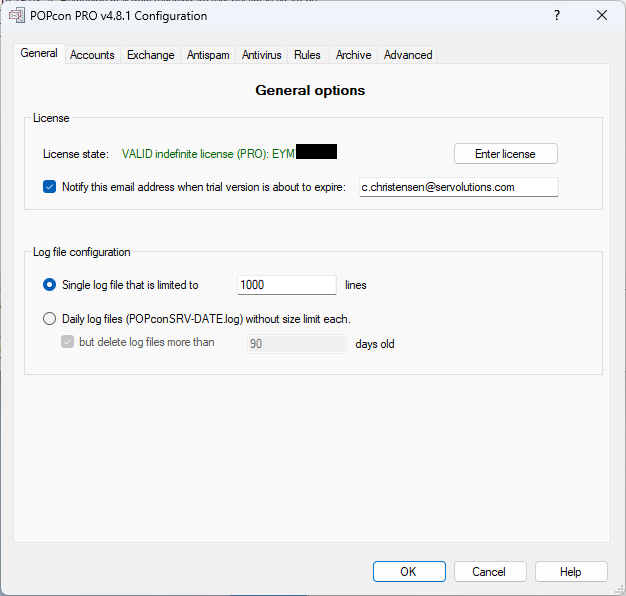Screen dimensions: 626x596
Task: Select the General tab
Action: [39, 54]
